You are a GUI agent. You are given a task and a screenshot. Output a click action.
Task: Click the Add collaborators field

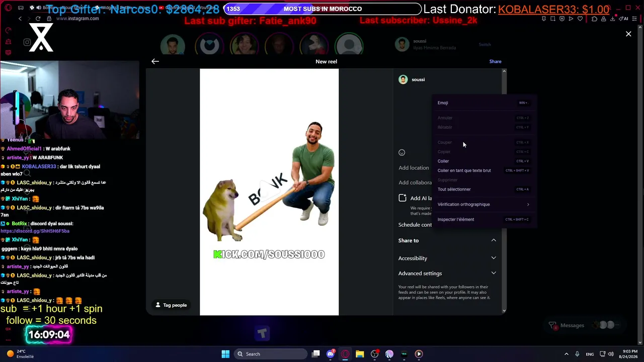click(416, 183)
